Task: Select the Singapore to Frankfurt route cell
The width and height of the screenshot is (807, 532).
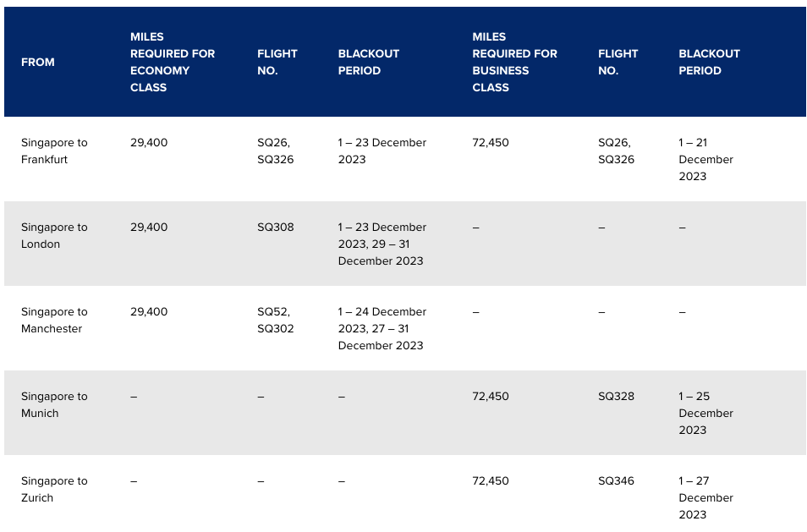Action: tap(54, 151)
